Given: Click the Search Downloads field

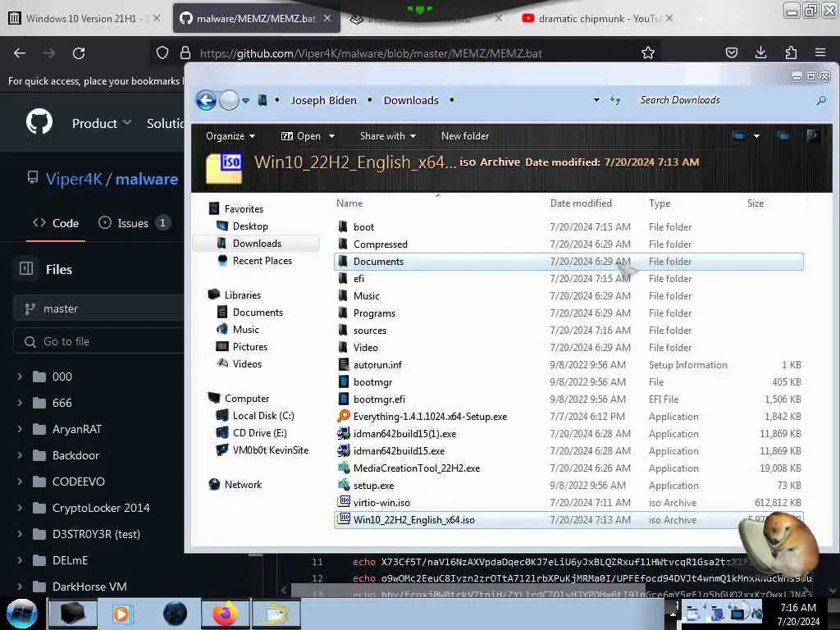Looking at the screenshot, I should tap(724, 100).
